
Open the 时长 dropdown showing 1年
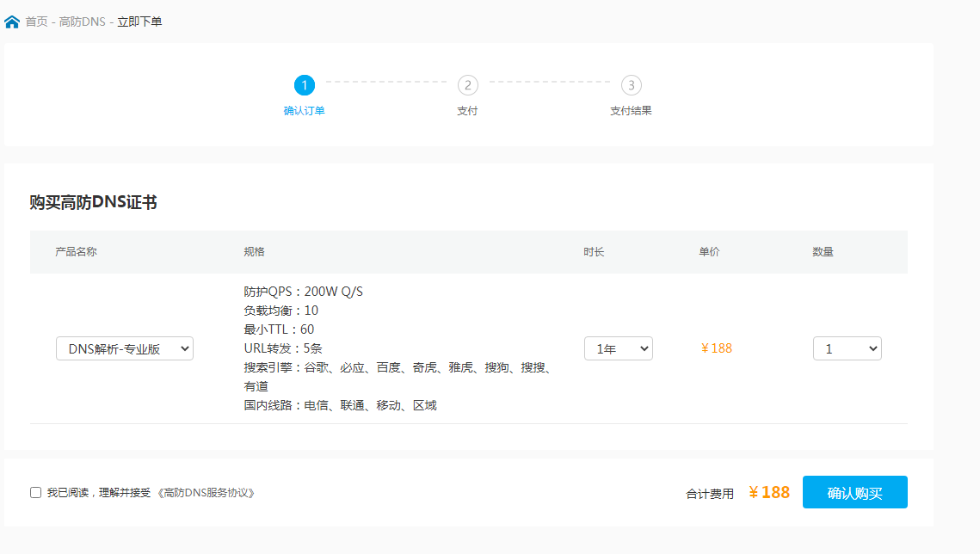click(618, 348)
